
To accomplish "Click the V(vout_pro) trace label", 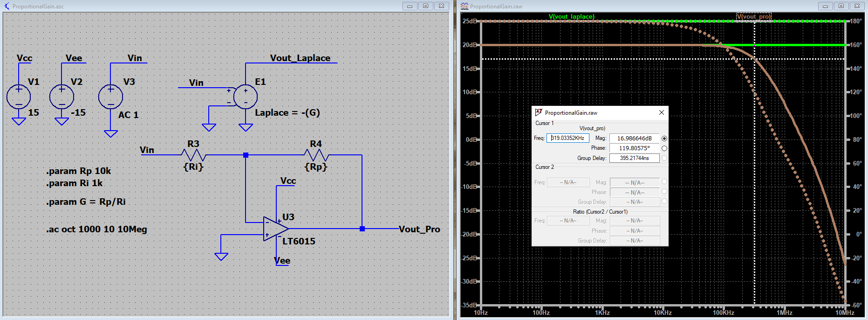I will (x=753, y=16).
